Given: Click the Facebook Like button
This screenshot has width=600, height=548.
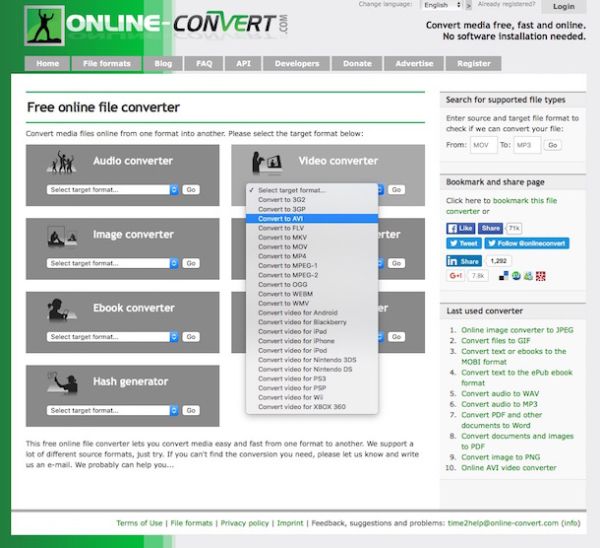Looking at the screenshot, I should pyautogui.click(x=460, y=228).
